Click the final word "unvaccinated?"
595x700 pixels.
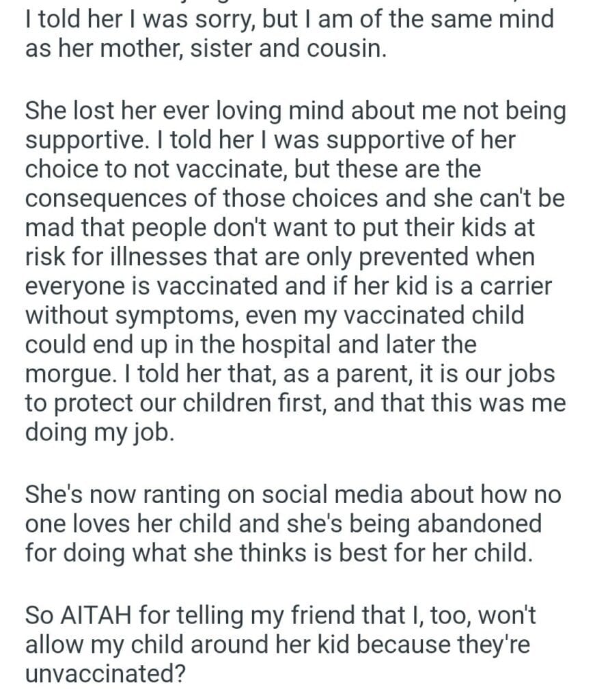[x=106, y=676]
